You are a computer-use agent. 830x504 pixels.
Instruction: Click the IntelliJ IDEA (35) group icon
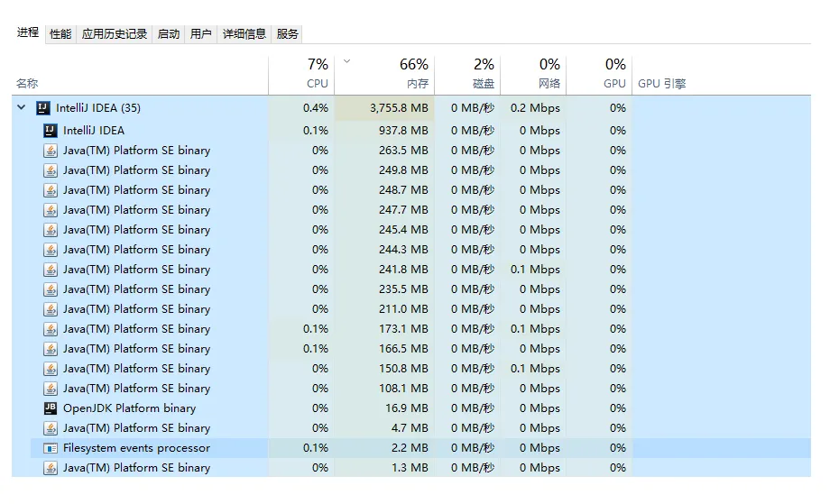[x=43, y=108]
